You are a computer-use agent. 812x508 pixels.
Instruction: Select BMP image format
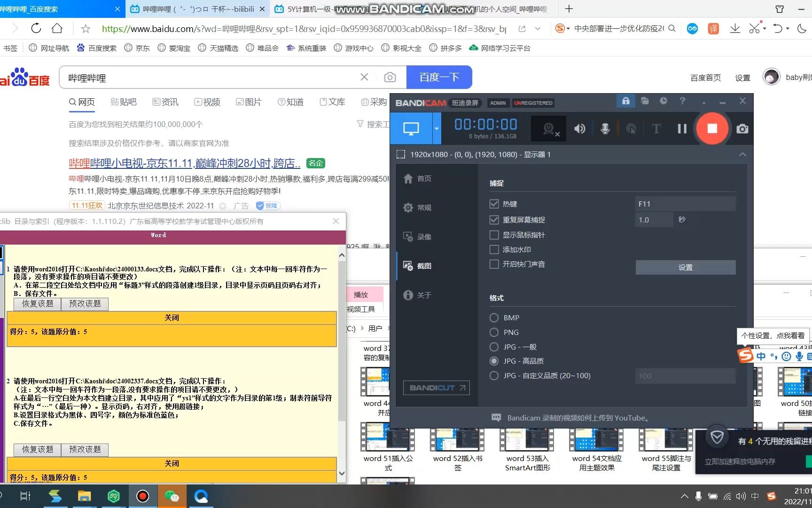[494, 318]
